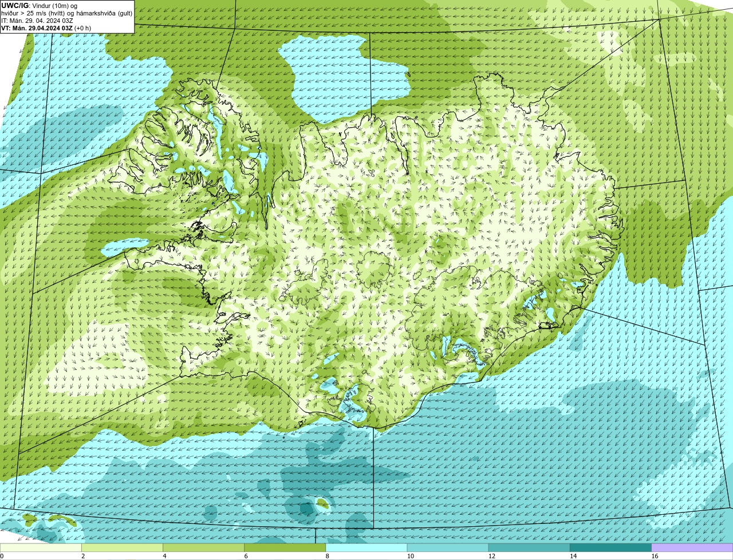The width and height of the screenshot is (733, 560).
Task: Click the legend scale label '12'
Action: pos(491,556)
